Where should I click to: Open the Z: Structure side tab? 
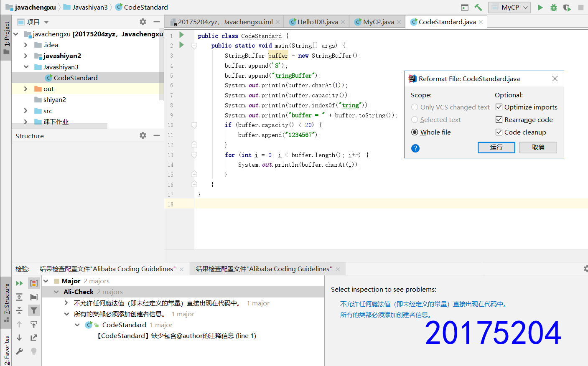6,303
